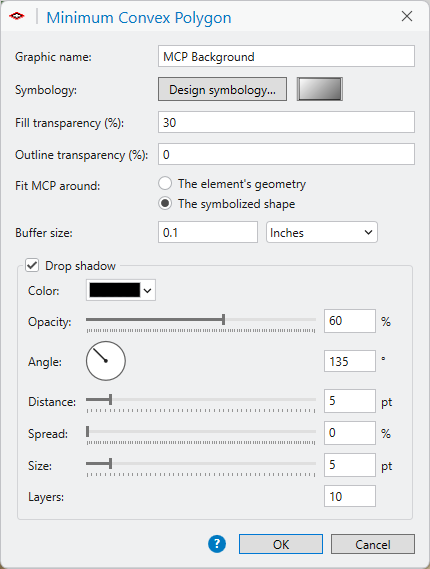
Task: Click the gray gradient symbology preview swatch
Action: 320,89
